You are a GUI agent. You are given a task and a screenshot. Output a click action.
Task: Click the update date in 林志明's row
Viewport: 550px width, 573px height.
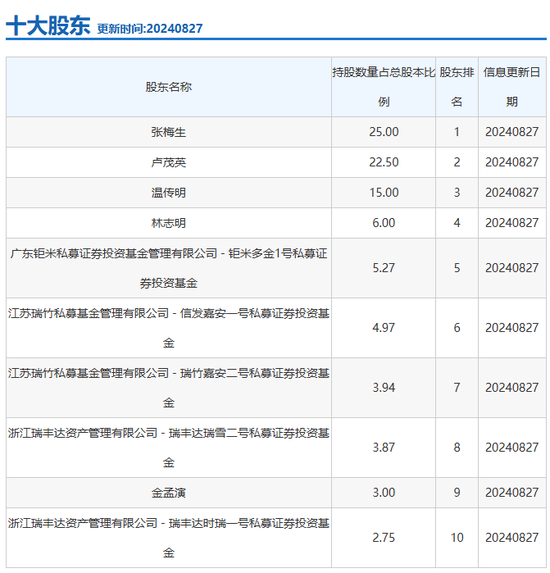[512, 223]
